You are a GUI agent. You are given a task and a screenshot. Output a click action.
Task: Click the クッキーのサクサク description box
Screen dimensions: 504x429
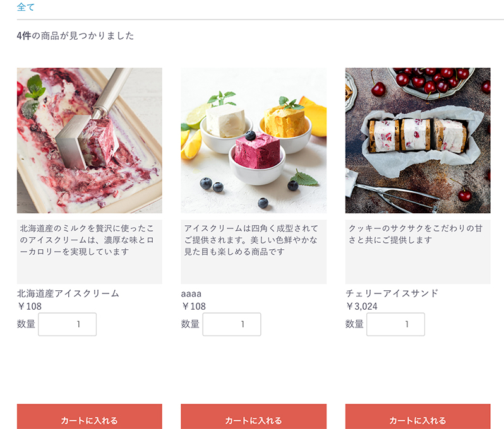(x=418, y=252)
